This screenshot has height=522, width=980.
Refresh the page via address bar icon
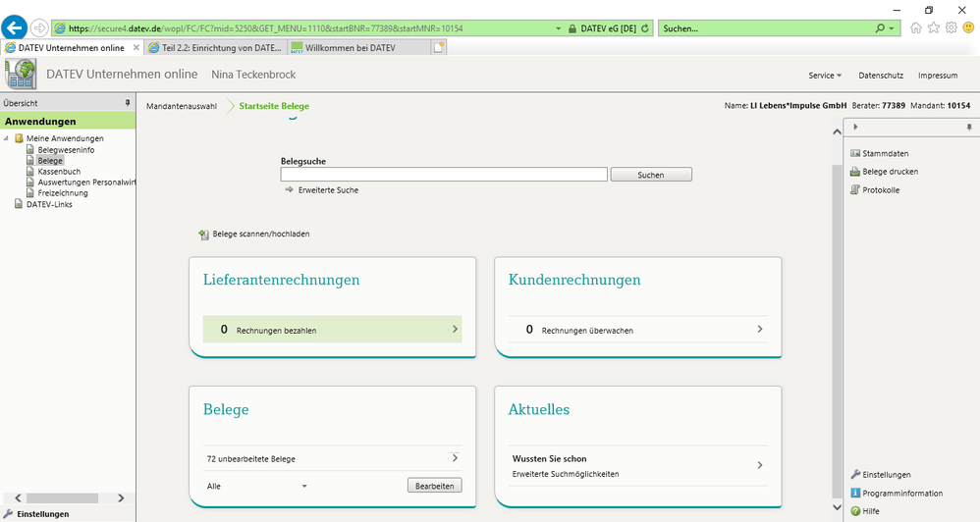pyautogui.click(x=645, y=28)
